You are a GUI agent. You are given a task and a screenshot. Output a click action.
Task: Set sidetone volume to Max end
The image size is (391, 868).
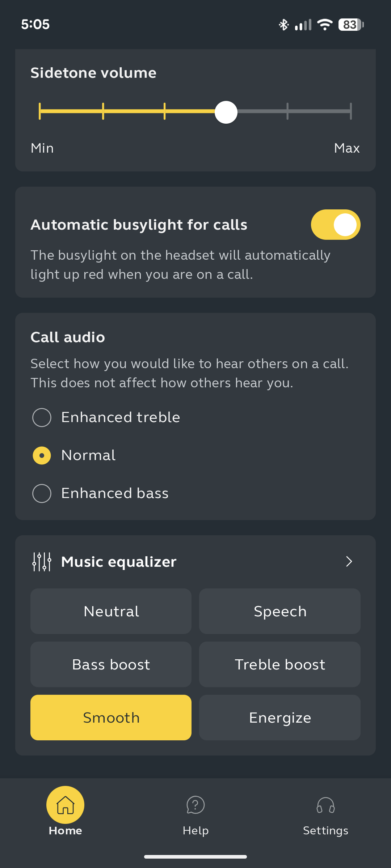click(x=350, y=111)
